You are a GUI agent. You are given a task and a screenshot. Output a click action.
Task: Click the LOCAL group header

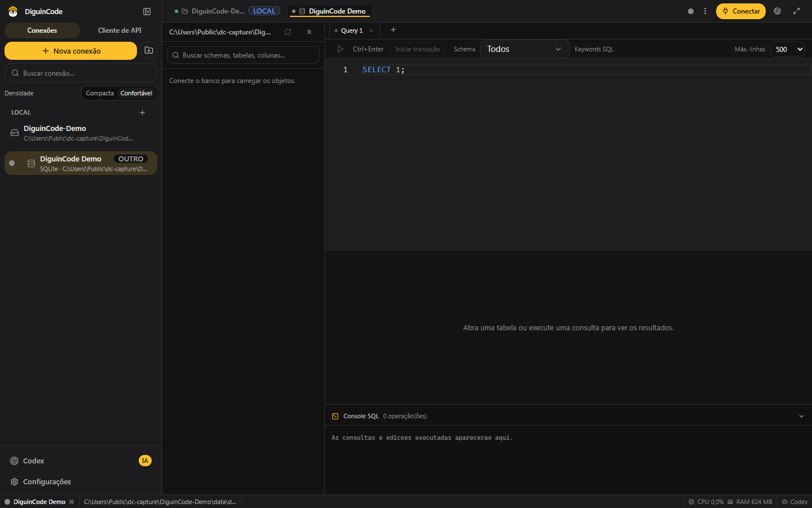tap(21, 112)
